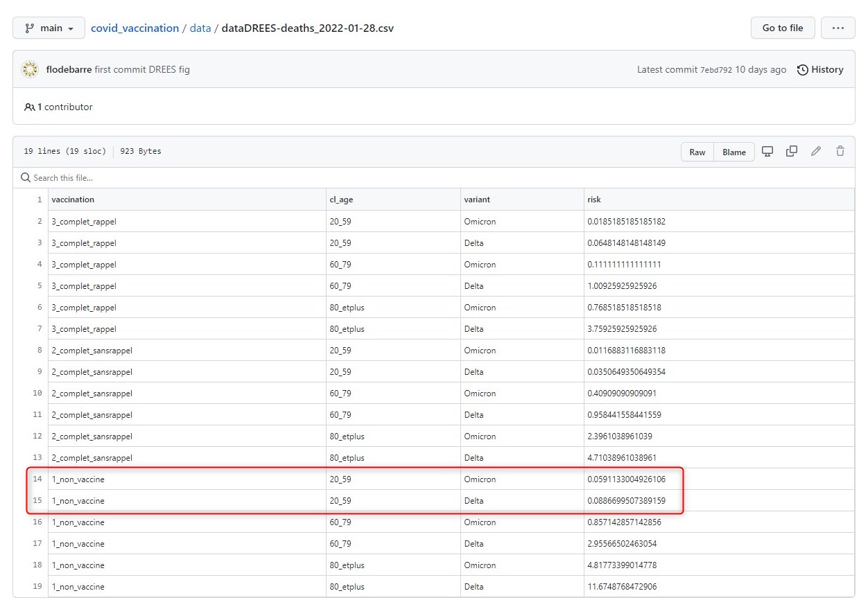Click the contributors people icon

click(29, 107)
